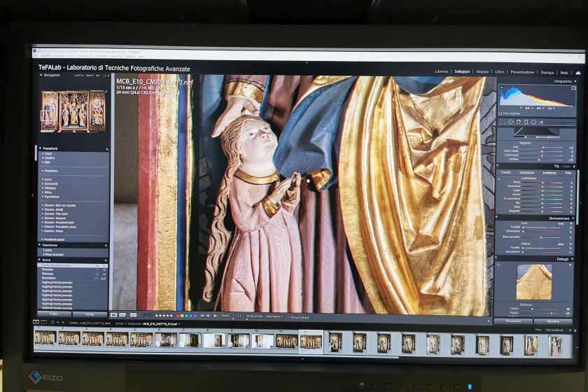
Task: Apply green color label
Action: [186, 316]
